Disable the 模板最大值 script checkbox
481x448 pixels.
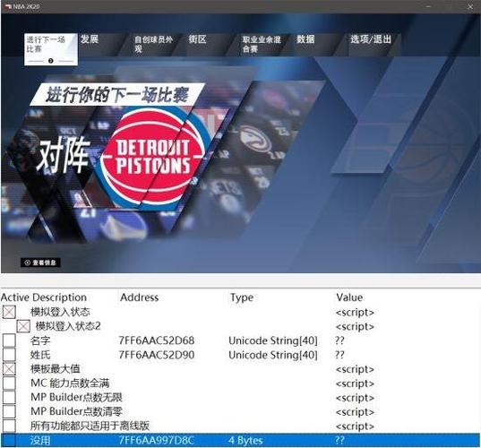pyautogui.click(x=9, y=368)
